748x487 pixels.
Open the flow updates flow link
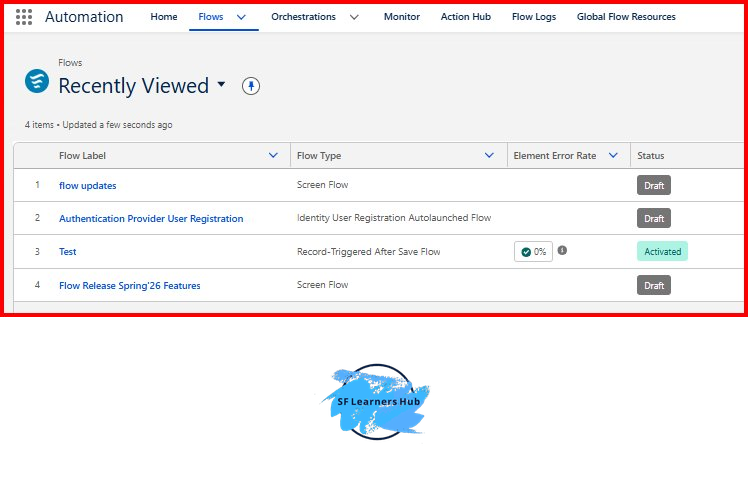click(x=88, y=186)
